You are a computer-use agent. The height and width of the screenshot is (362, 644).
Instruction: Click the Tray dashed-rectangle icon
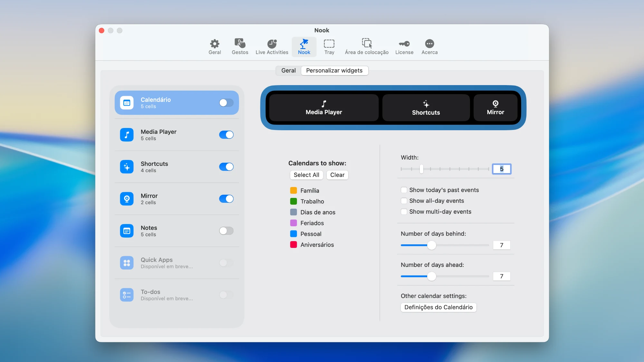[329, 44]
